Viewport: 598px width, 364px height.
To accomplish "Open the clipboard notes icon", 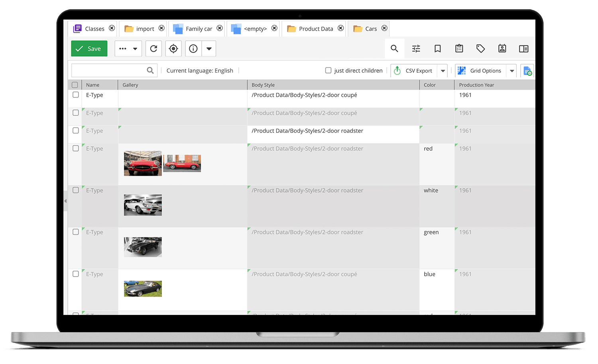I will (x=459, y=49).
